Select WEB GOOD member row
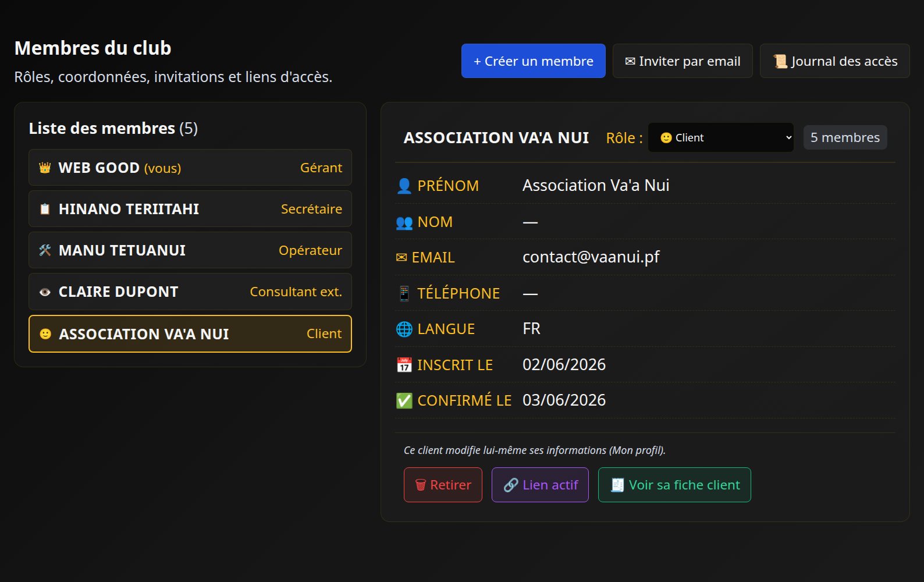The image size is (924, 582). (190, 168)
